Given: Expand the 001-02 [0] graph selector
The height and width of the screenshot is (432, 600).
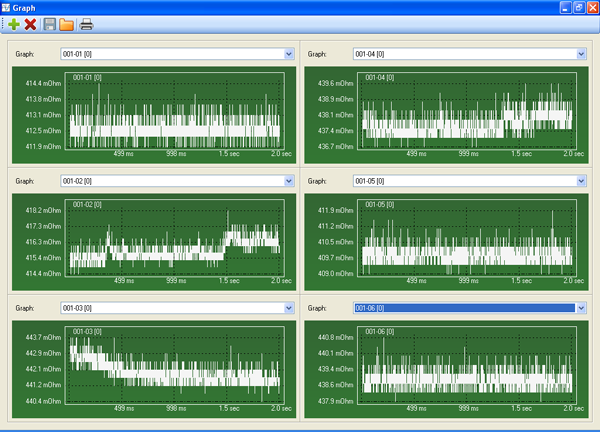Looking at the screenshot, I should [x=287, y=181].
